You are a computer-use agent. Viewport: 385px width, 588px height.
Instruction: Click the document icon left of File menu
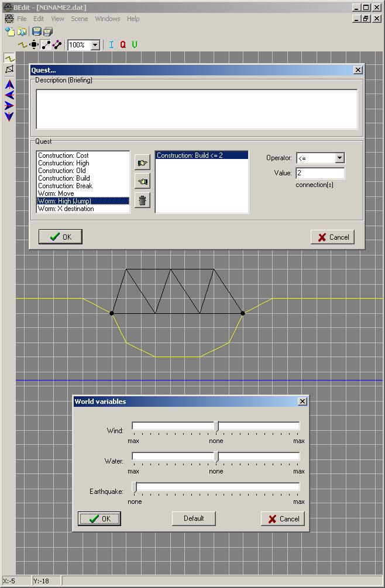pyautogui.click(x=9, y=19)
